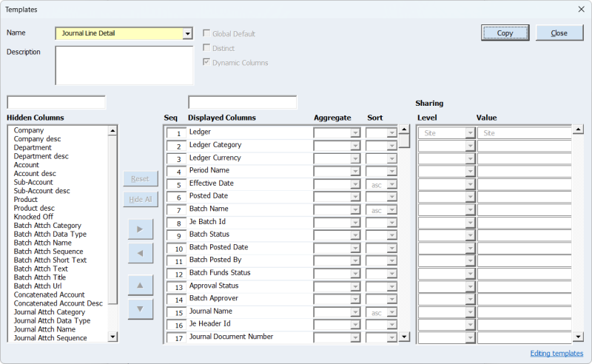
Task: Open Sort dropdown for Journal Name
Action: (392, 313)
